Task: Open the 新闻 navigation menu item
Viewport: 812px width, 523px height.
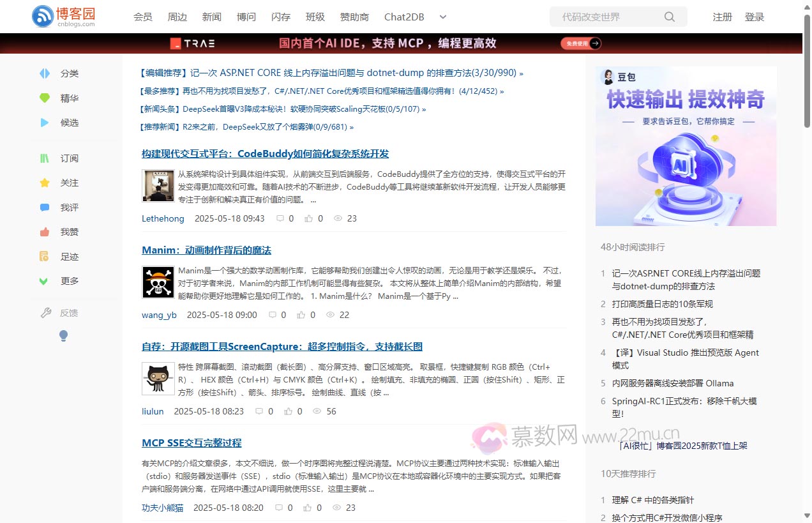Action: pos(211,17)
